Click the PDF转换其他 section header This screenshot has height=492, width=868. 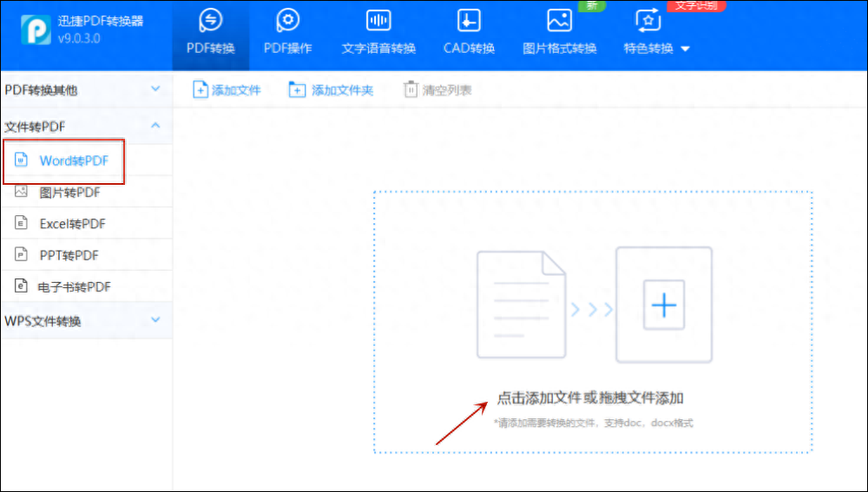(x=86, y=89)
